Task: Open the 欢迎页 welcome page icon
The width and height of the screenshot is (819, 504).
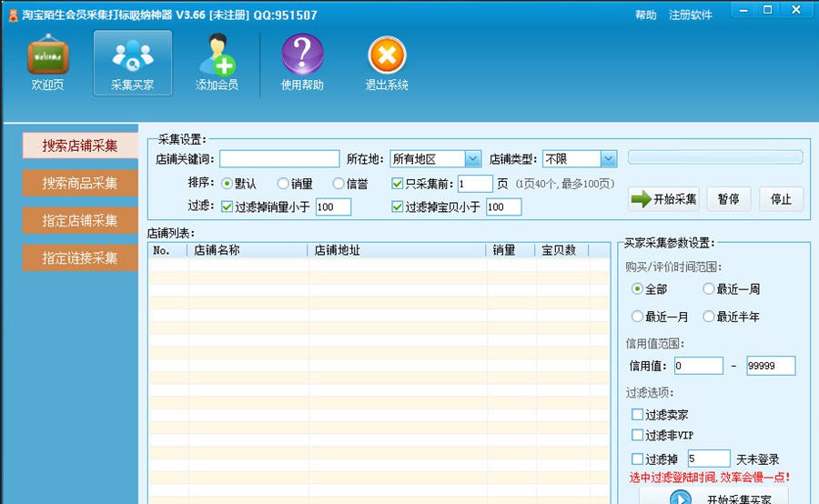Action: coord(47,56)
